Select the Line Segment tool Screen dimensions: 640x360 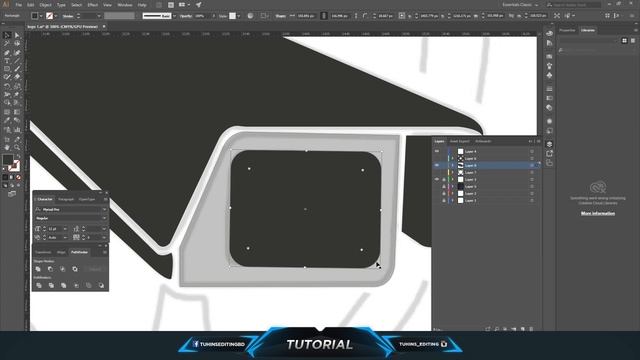coord(17,61)
